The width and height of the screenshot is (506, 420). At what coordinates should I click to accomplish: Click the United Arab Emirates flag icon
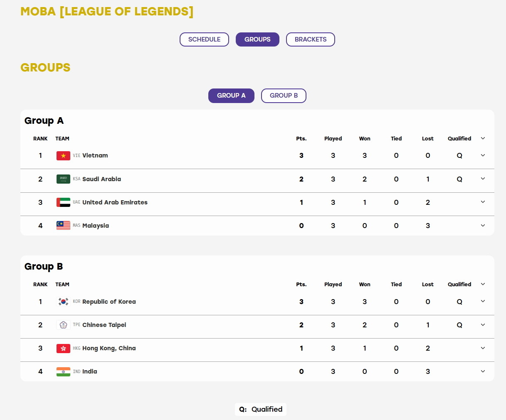coord(63,202)
